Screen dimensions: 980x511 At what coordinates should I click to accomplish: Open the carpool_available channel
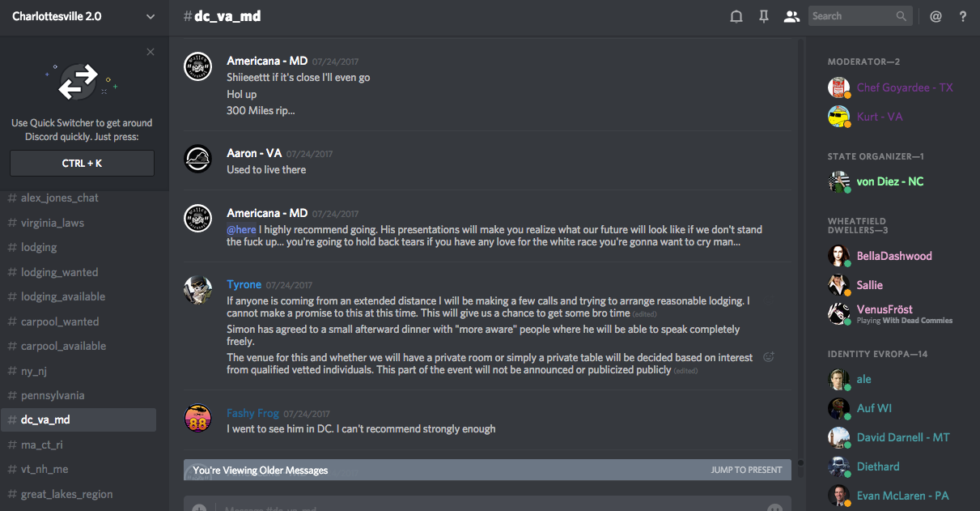(x=63, y=346)
